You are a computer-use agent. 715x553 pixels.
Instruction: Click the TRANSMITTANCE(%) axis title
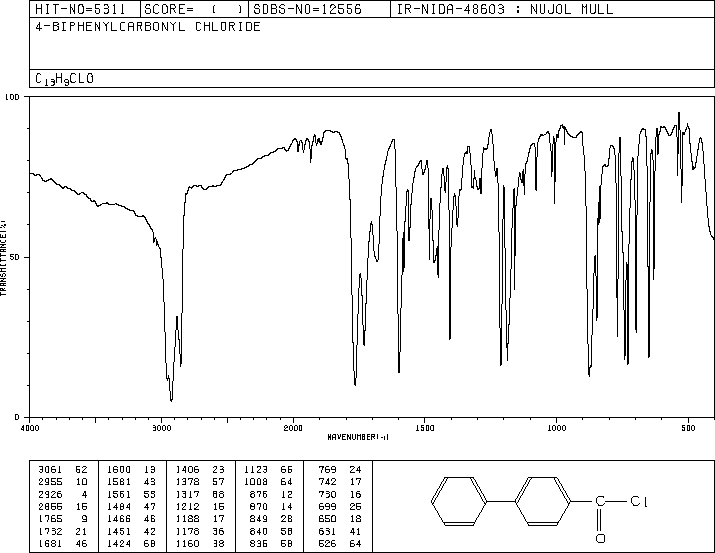[x=3, y=258]
